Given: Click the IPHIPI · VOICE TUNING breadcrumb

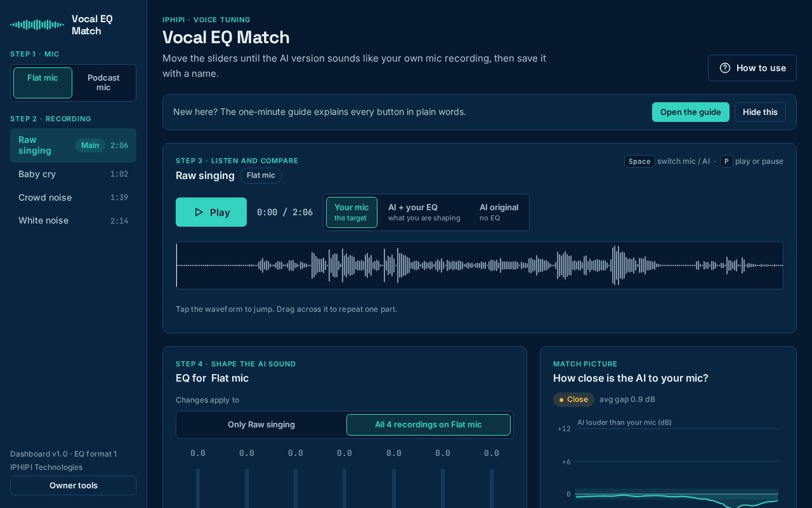Looking at the screenshot, I should [x=206, y=20].
